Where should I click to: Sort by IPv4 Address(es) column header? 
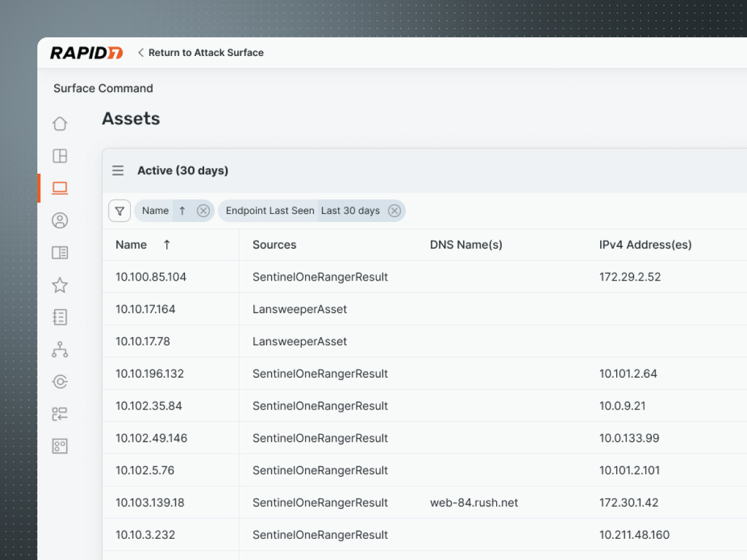tap(645, 245)
